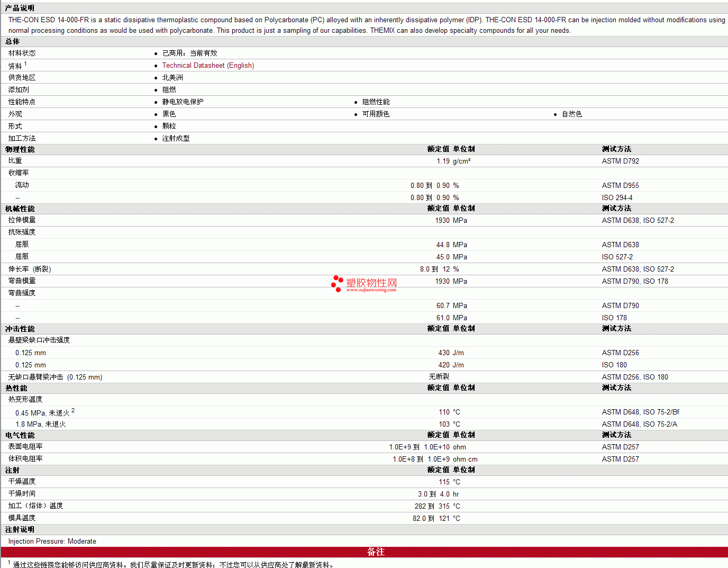Screen dimensions: 728x568
Task: Select the 材料状态 row label
Action: [x=22, y=53]
